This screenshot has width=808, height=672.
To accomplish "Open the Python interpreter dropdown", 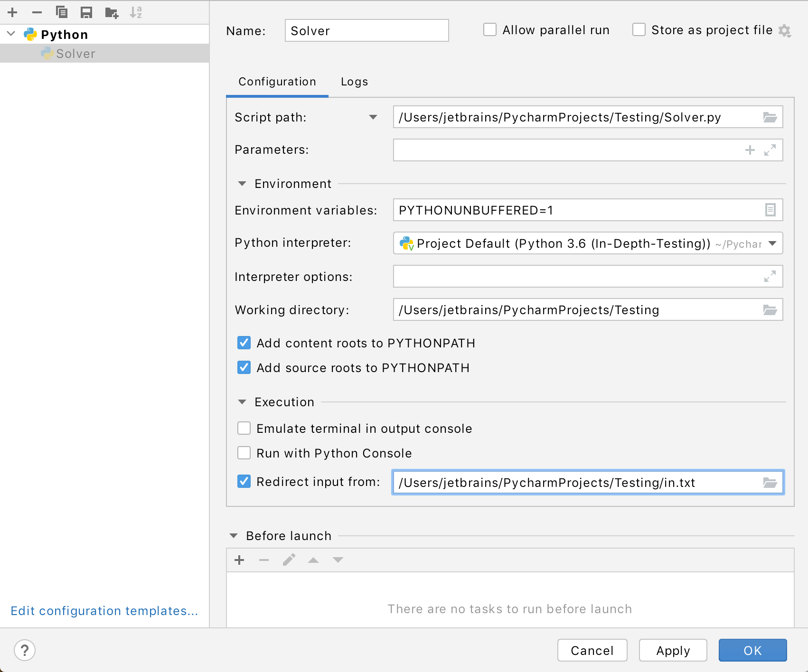I will pos(772,243).
